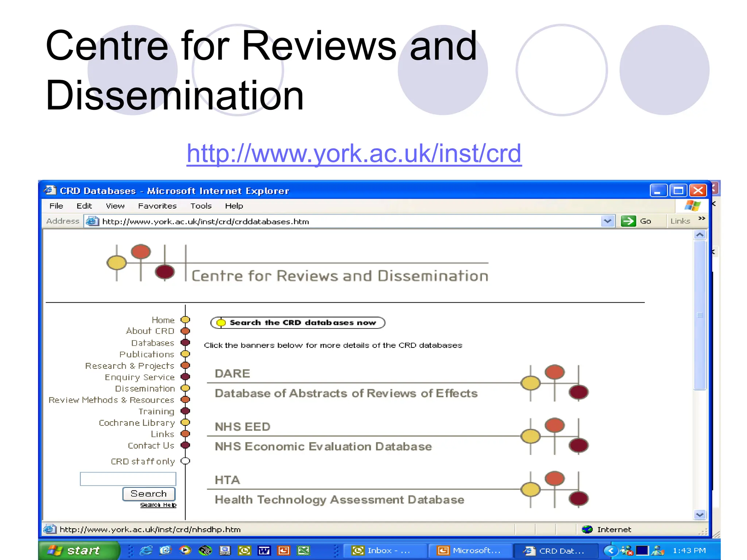The width and height of the screenshot is (747, 560).
Task: Click the CRD three-circle header logo
Action: (x=141, y=262)
